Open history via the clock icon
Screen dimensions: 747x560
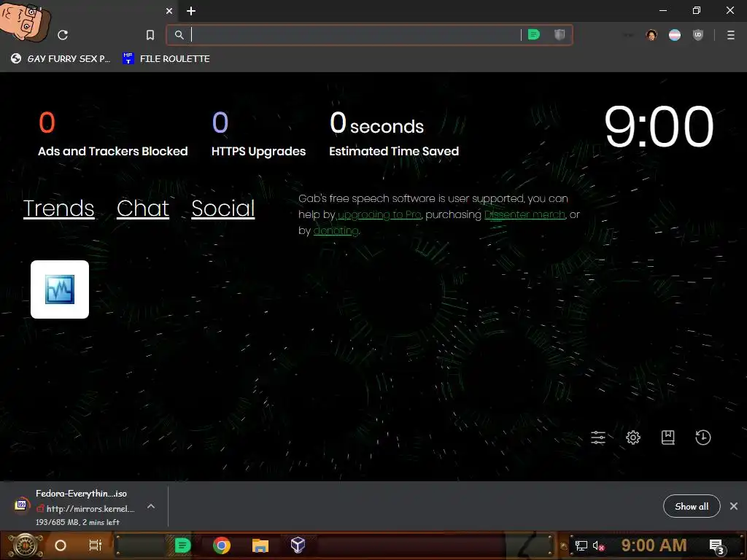(703, 437)
